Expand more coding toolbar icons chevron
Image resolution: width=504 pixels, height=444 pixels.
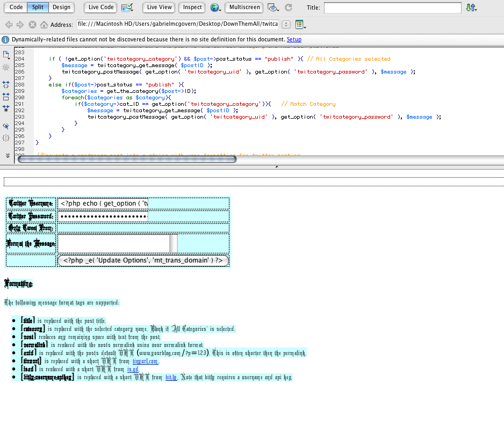pyautogui.click(x=6, y=155)
